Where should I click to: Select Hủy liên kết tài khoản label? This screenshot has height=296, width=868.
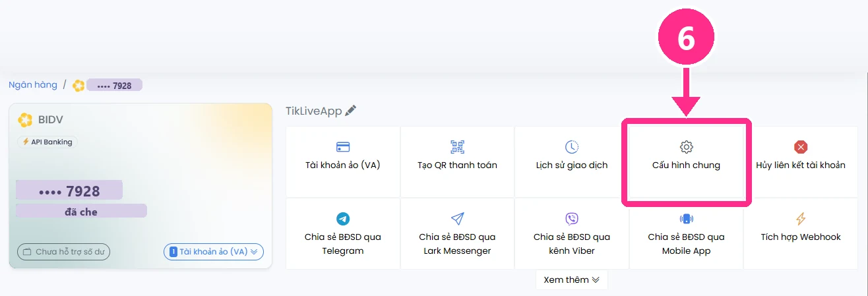click(801, 165)
